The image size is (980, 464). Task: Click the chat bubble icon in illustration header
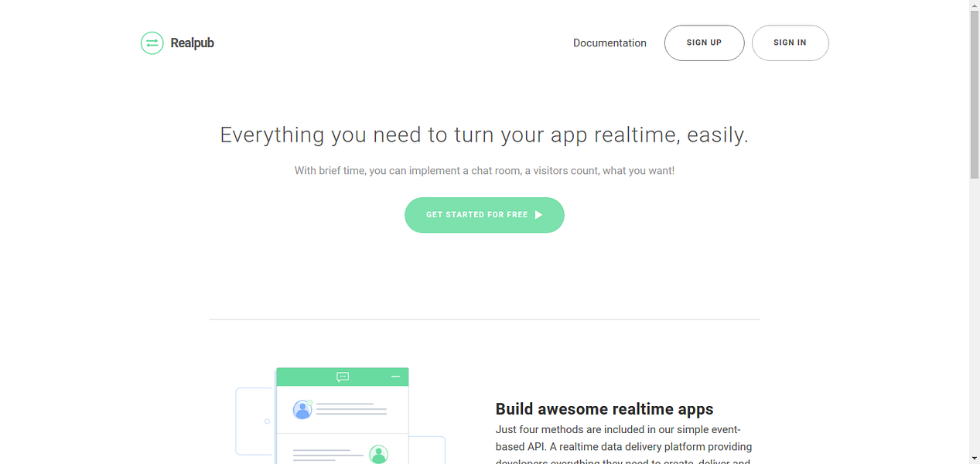[343, 377]
